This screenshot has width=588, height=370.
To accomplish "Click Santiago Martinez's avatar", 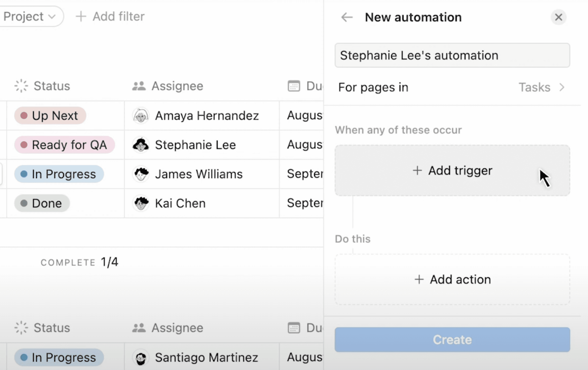I will point(141,357).
